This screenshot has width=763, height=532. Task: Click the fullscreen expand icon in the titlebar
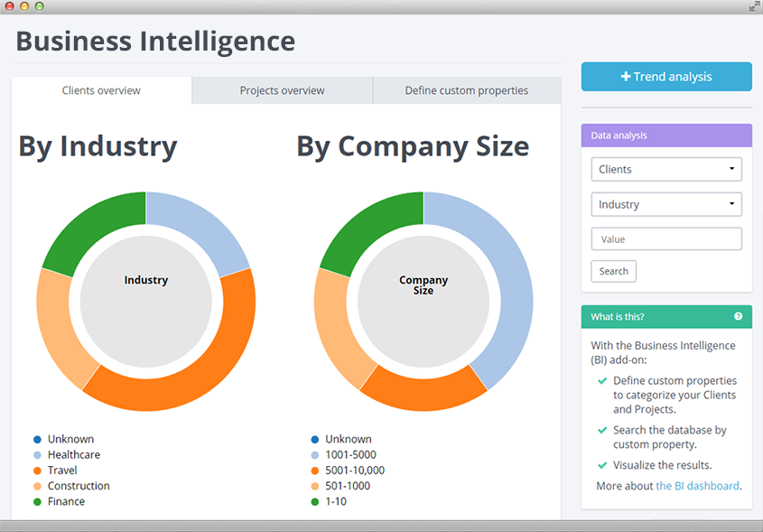pos(752,6)
